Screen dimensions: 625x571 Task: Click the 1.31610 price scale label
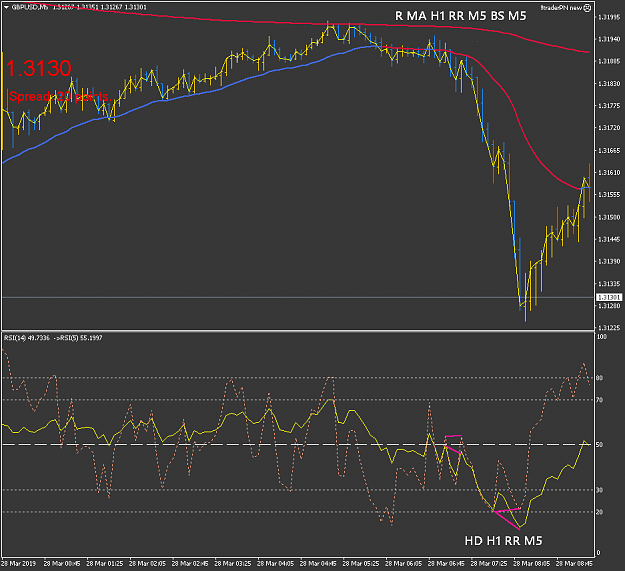[x=609, y=173]
